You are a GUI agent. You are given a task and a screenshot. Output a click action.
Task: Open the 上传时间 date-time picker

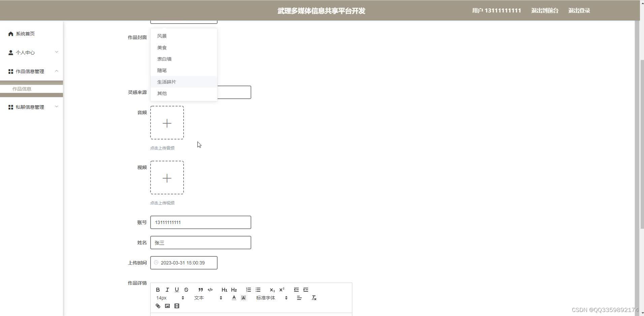184,263
